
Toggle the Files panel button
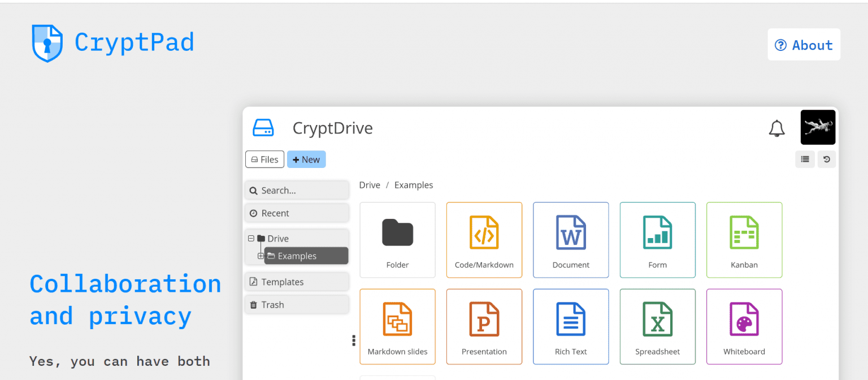(x=264, y=159)
